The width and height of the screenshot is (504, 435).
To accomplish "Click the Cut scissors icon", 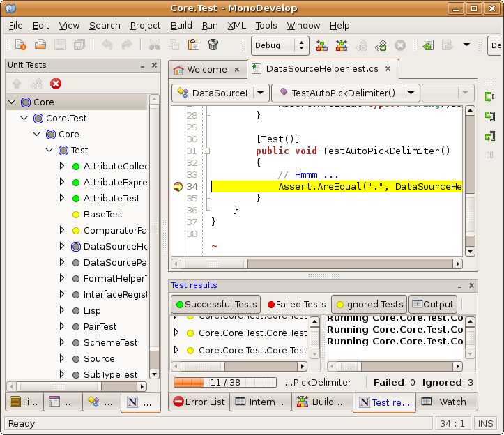I will [x=155, y=45].
